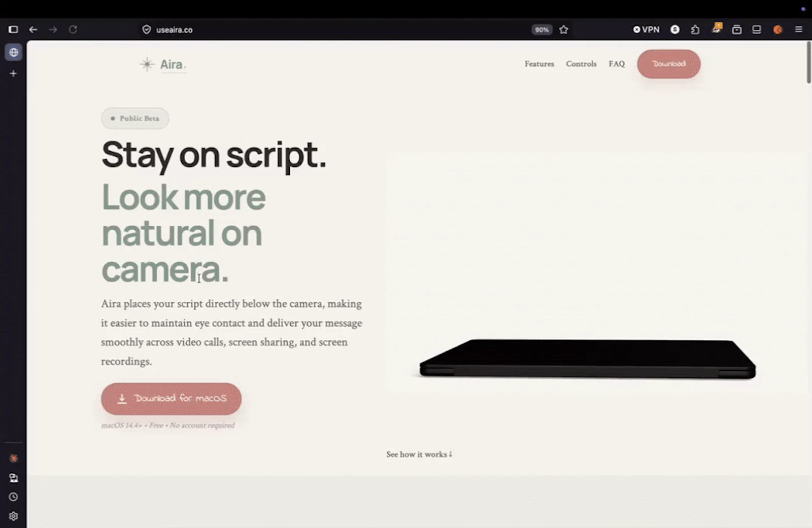Open the orange profile avatar icon
Viewport: 812px width, 528px height.
point(777,29)
